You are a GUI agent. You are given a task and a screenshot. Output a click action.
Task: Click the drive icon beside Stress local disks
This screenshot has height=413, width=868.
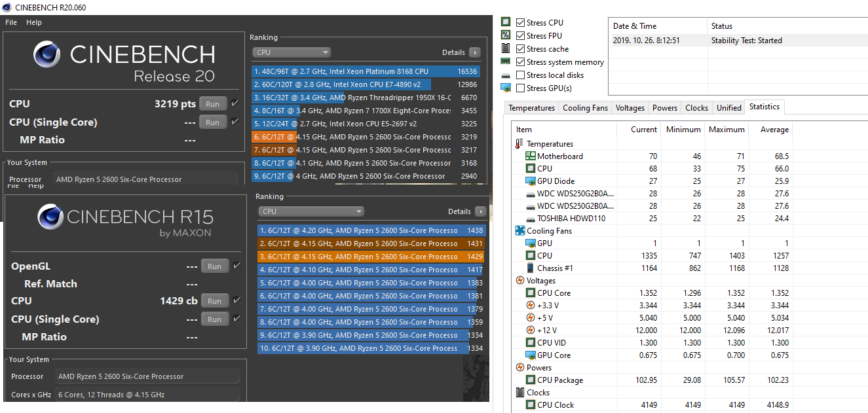(x=506, y=75)
